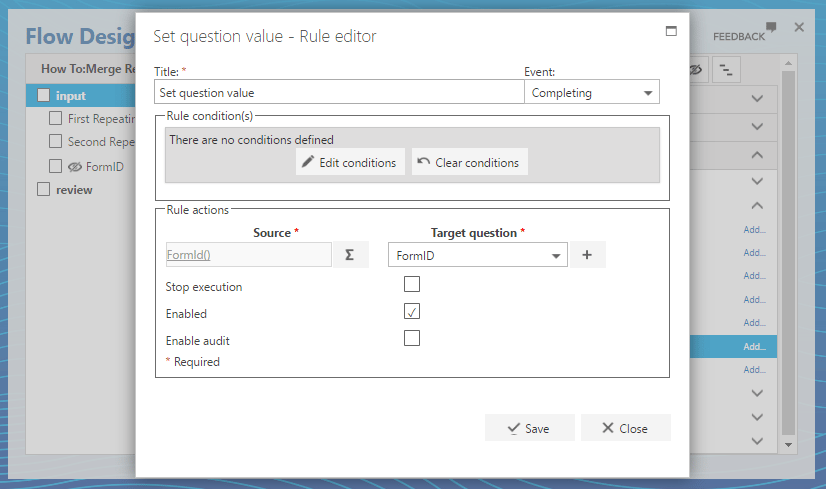Click the 'Rule actions' group label
This screenshot has height=489, width=826.
click(x=198, y=210)
